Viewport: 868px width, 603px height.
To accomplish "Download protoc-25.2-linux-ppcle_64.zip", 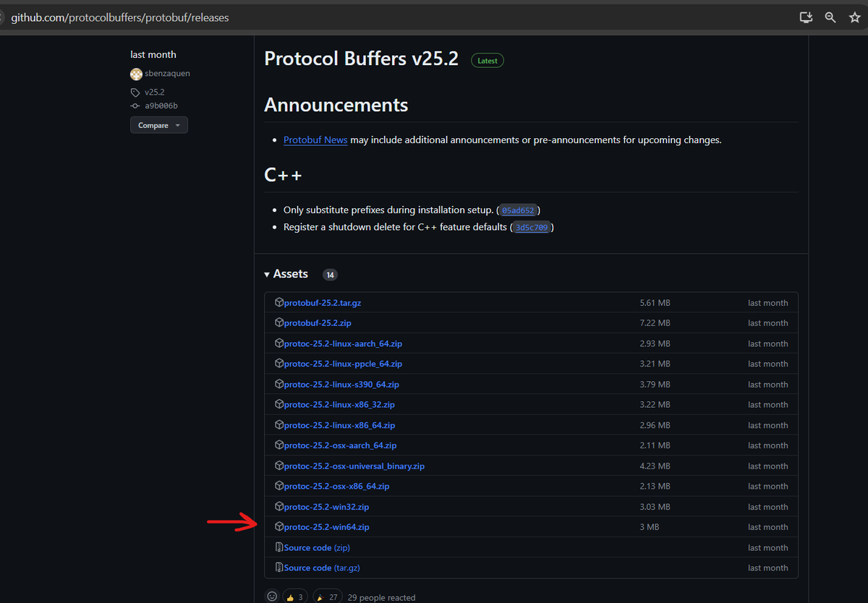I will coord(343,364).
